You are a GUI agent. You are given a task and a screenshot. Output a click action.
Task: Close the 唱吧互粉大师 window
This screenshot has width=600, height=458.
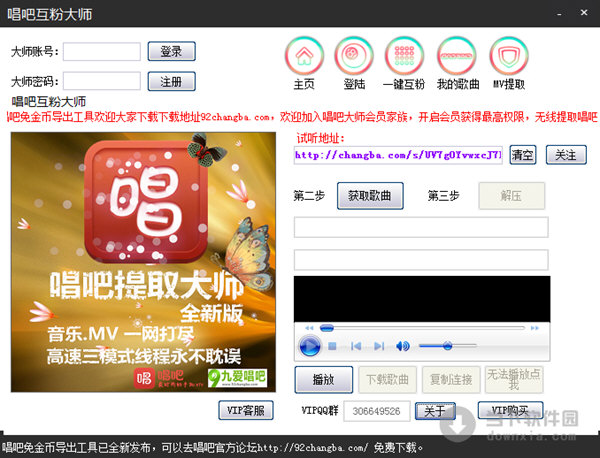[x=584, y=13]
